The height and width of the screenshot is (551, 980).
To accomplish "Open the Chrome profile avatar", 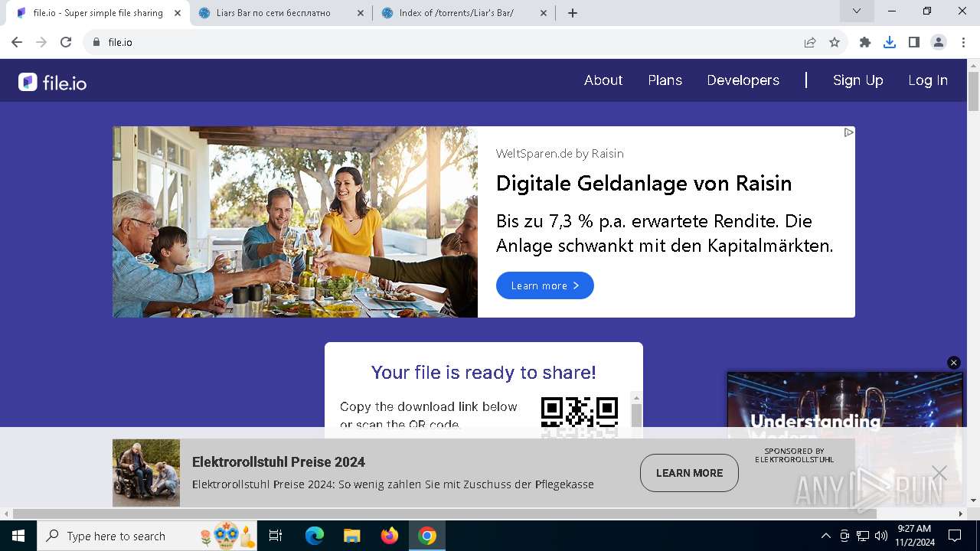I will tap(939, 42).
